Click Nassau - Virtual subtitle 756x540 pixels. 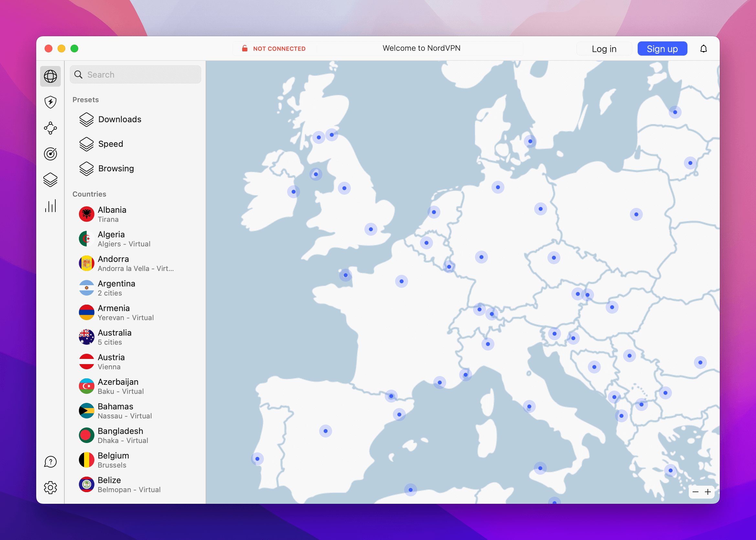click(x=125, y=416)
